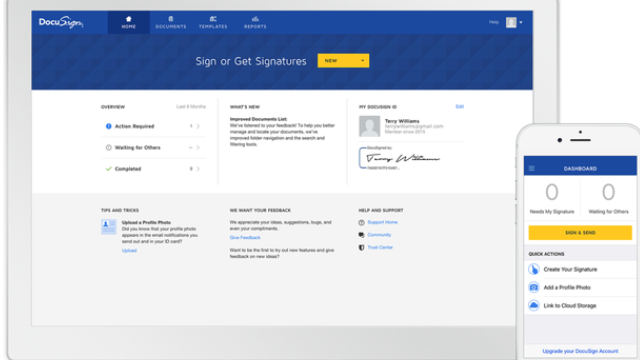Click the Trust Center shield icon
Image resolution: width=640 pixels, height=360 pixels.
(x=361, y=248)
